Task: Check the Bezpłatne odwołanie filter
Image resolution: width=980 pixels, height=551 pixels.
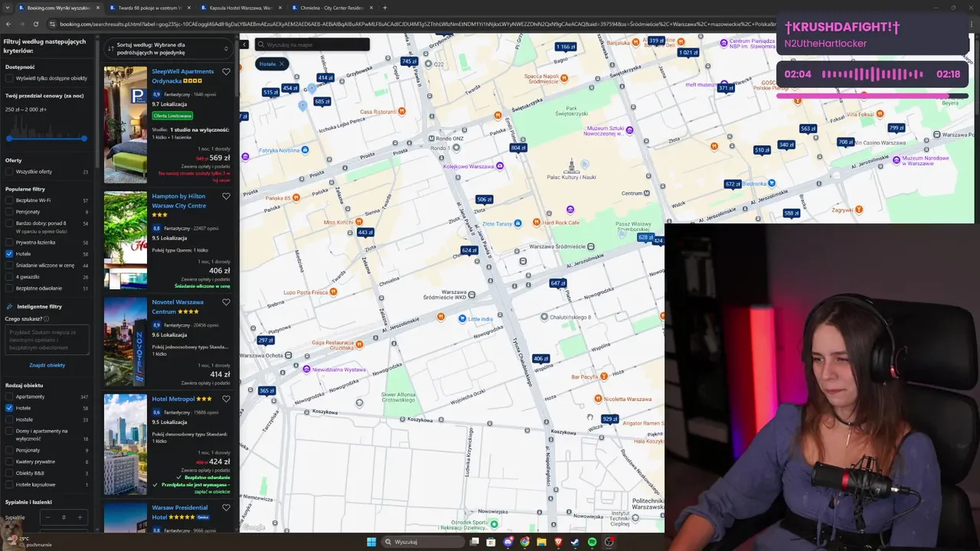Action: pyautogui.click(x=9, y=289)
